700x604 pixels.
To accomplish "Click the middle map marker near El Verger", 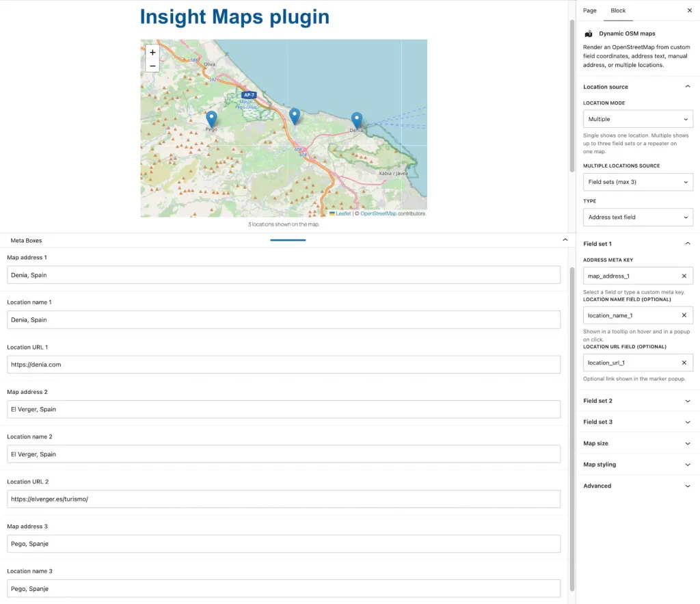I will coord(294,116).
